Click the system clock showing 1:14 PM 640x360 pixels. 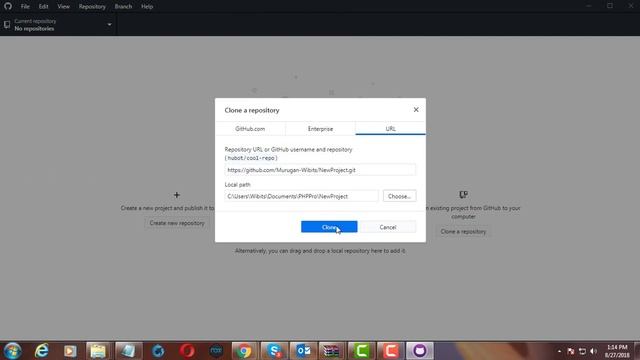click(x=617, y=351)
